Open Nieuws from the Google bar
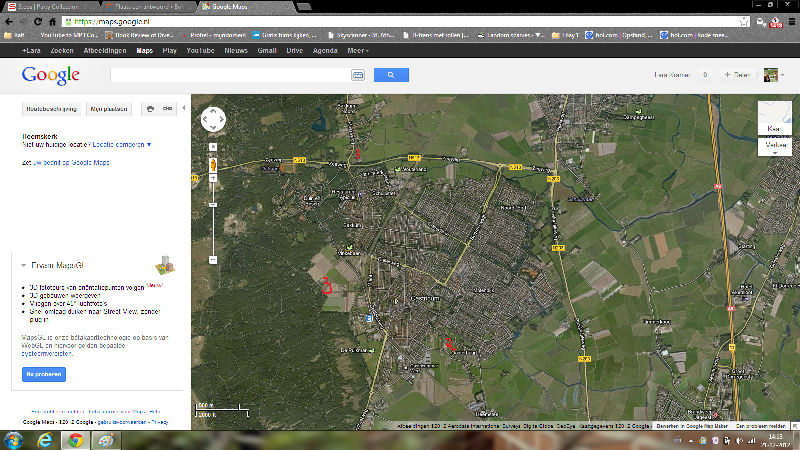Viewport: 800px width, 450px height. 236,51
